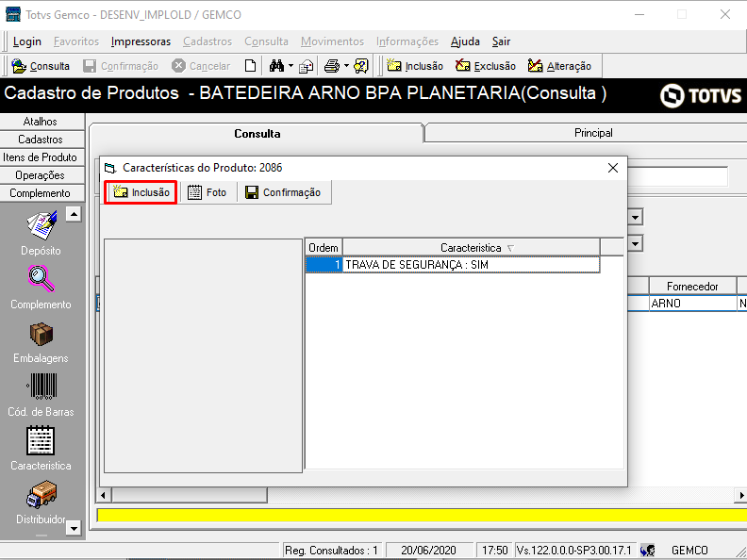The width and height of the screenshot is (747, 560).
Task: Click the Operações sidebar button
Action: (41, 174)
